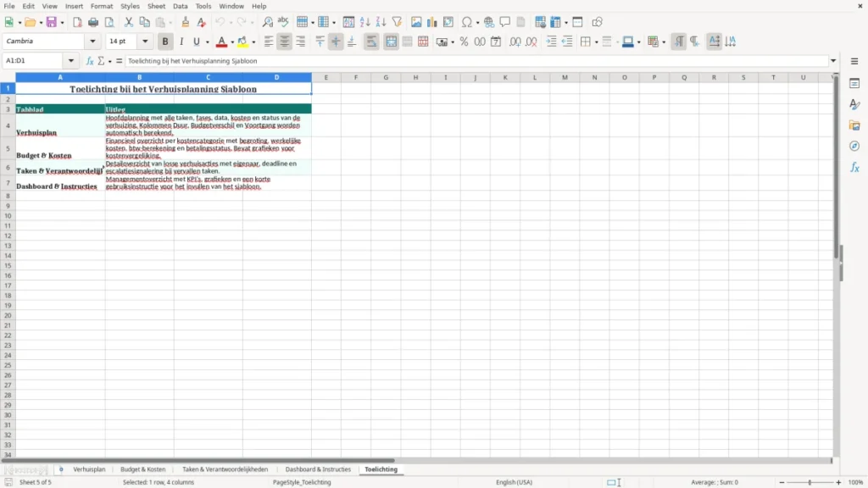868x488 pixels.
Task: Toggle Center Horizontally alignment
Action: [x=285, y=42]
